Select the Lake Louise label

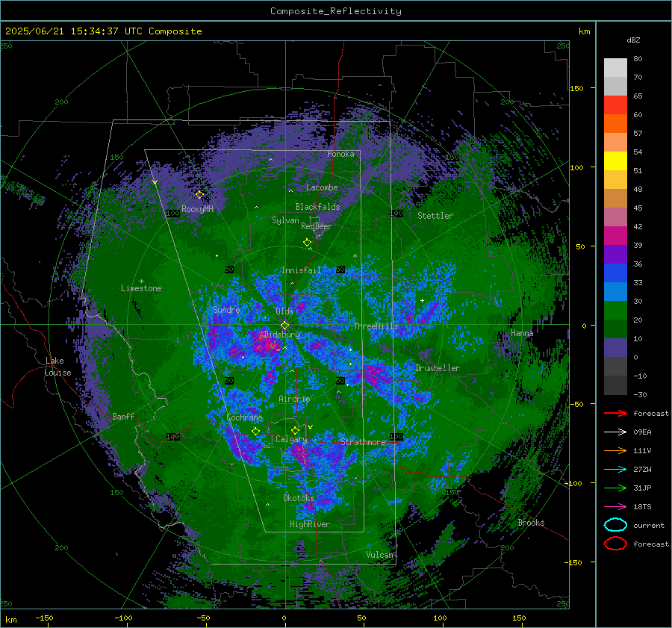click(57, 367)
